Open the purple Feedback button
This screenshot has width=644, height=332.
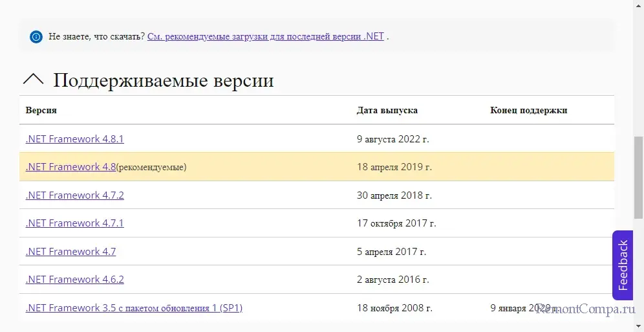623,265
